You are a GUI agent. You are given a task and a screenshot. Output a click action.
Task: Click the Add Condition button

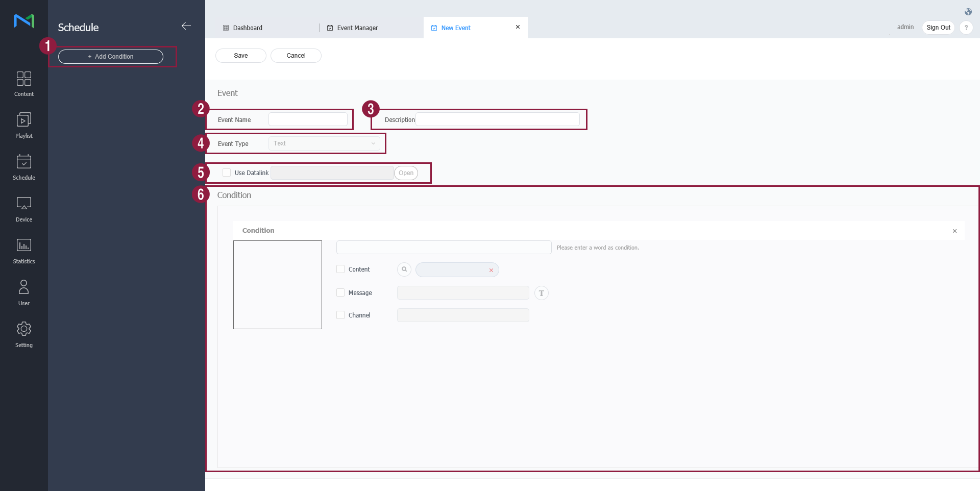(111, 57)
